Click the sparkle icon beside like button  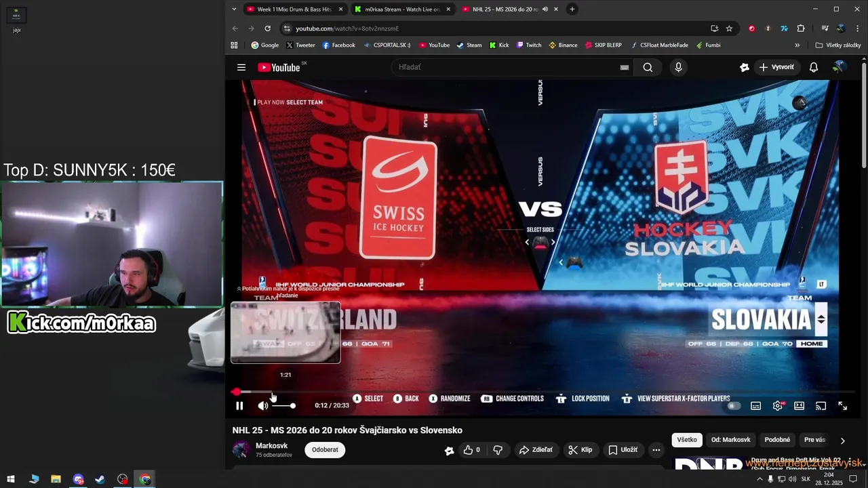point(449,450)
